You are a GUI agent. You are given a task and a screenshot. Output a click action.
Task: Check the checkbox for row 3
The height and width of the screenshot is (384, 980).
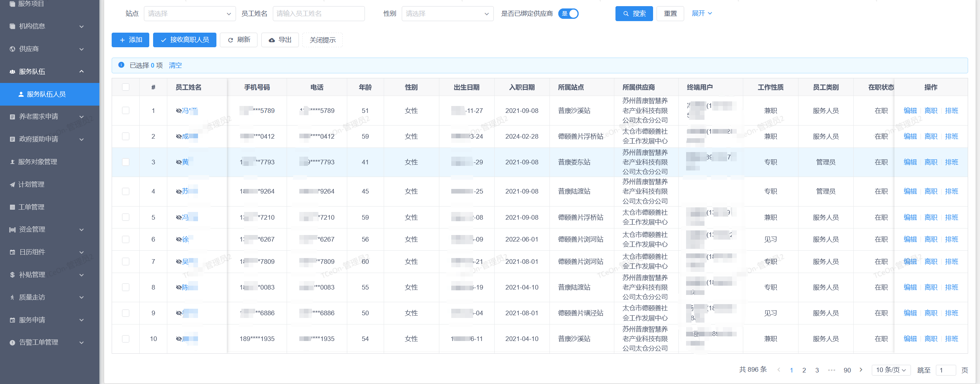coord(125,162)
